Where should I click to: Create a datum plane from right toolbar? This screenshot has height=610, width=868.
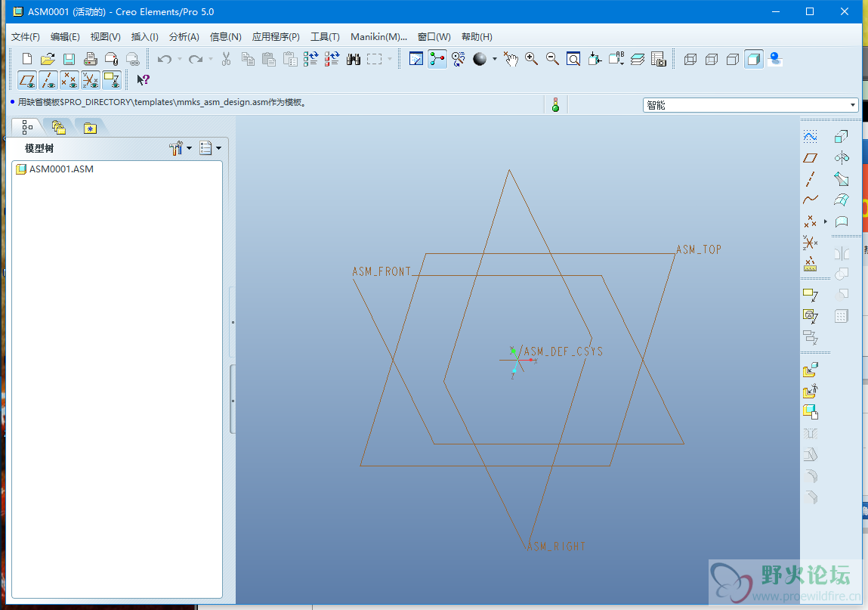tap(810, 158)
